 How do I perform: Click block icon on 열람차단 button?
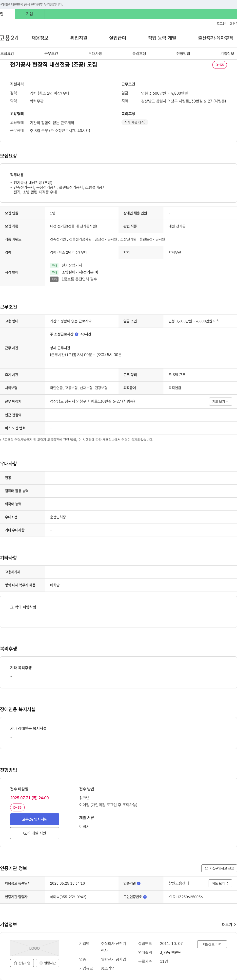41,963
